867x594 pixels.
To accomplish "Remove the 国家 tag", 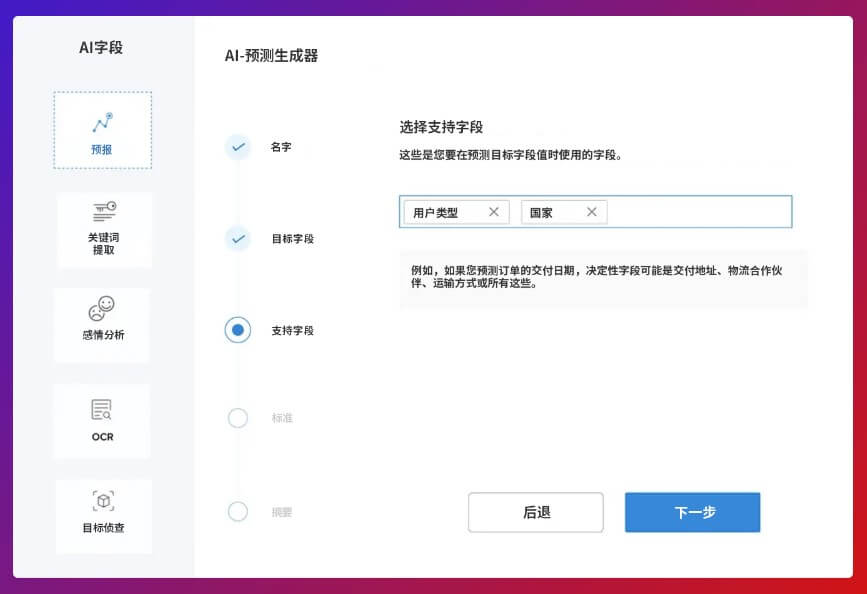I will (x=592, y=212).
